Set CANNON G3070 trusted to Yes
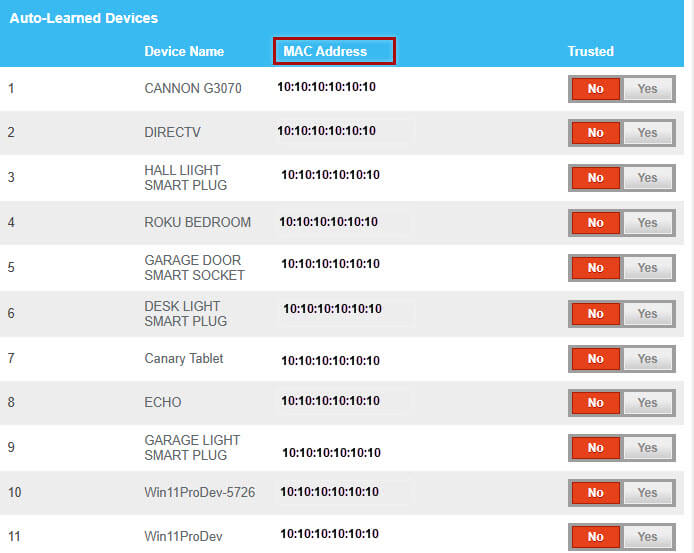The height and width of the screenshot is (553, 694). (647, 89)
